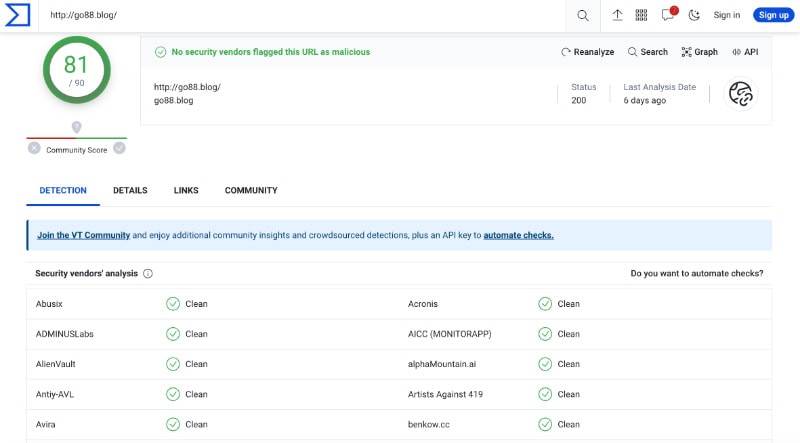Click Clean check icon for ADMINUSLabs
Image resolution: width=800 pixels, height=443 pixels.
point(173,334)
